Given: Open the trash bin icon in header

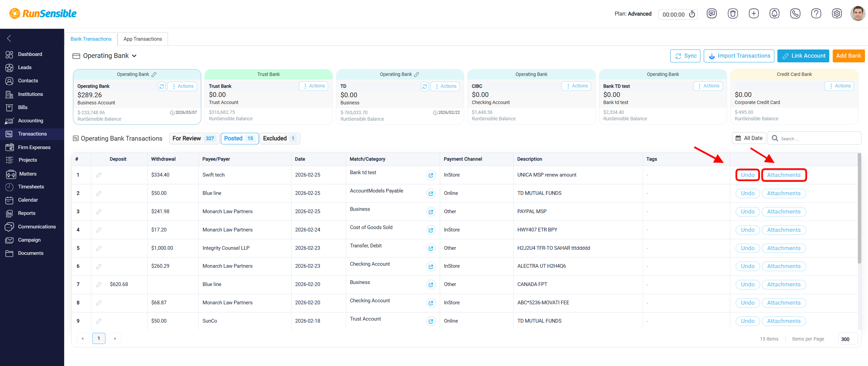Looking at the screenshot, I should pos(733,14).
